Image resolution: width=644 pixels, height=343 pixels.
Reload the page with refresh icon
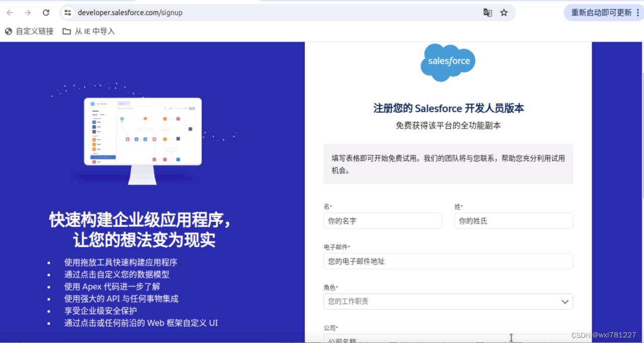click(46, 13)
